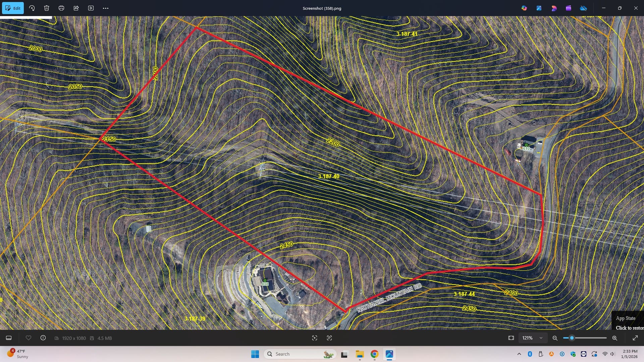
Task: Fit the image to the window
Action: (x=511, y=338)
